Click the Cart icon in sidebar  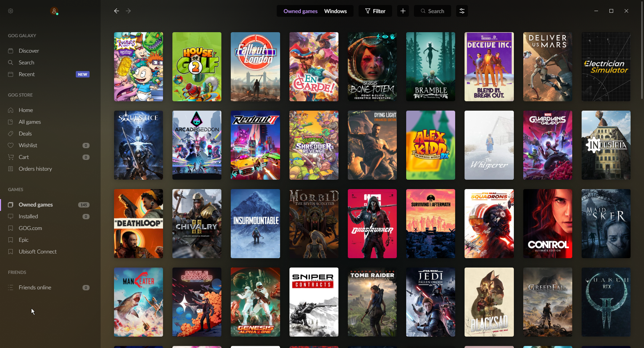click(x=11, y=157)
